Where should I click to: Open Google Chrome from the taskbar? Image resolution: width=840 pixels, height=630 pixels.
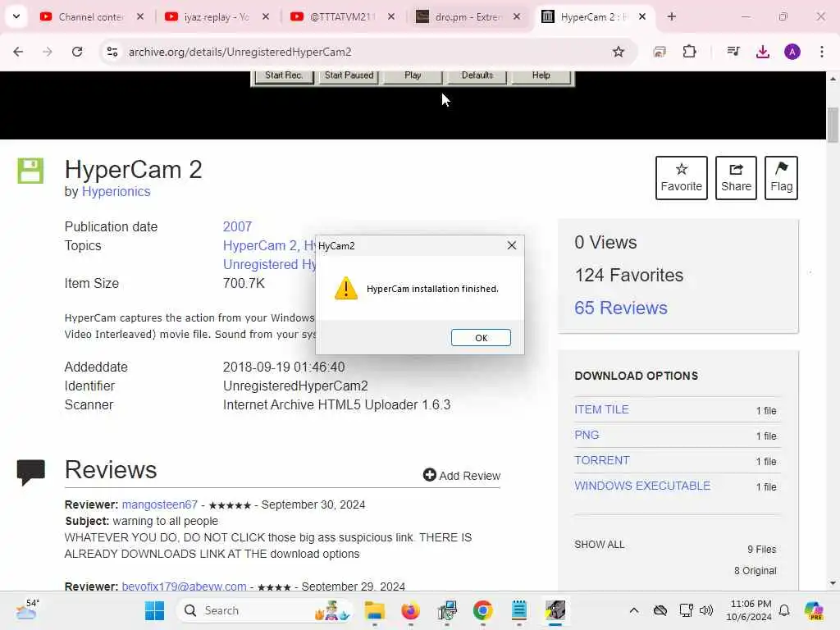tap(482, 610)
